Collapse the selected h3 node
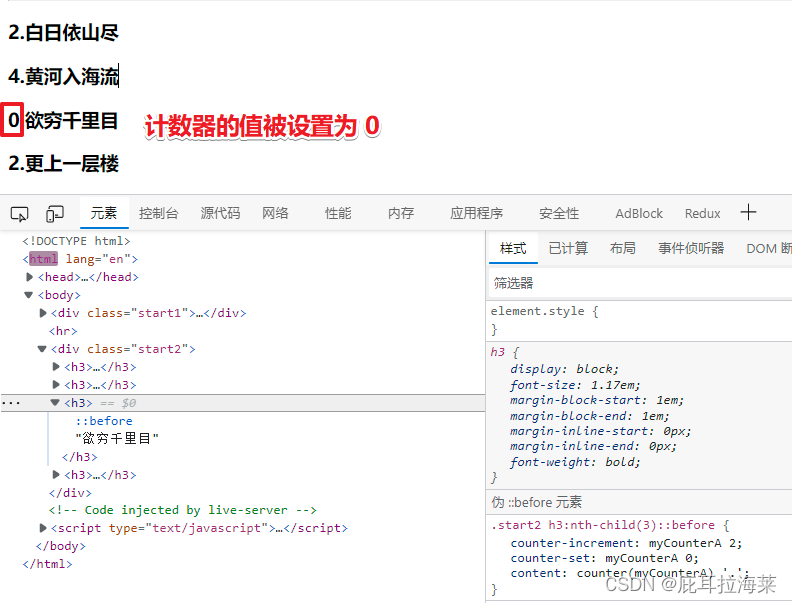 [55, 403]
